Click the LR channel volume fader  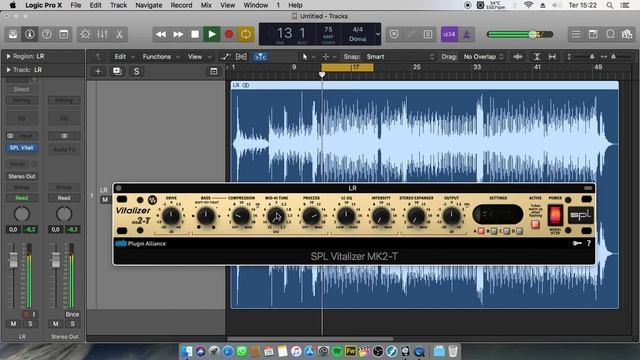[x=13, y=260]
